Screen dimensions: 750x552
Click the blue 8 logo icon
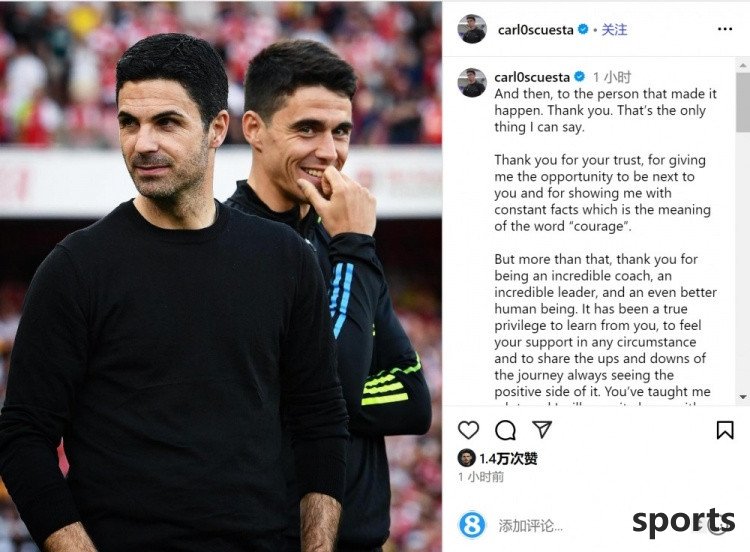(x=472, y=524)
